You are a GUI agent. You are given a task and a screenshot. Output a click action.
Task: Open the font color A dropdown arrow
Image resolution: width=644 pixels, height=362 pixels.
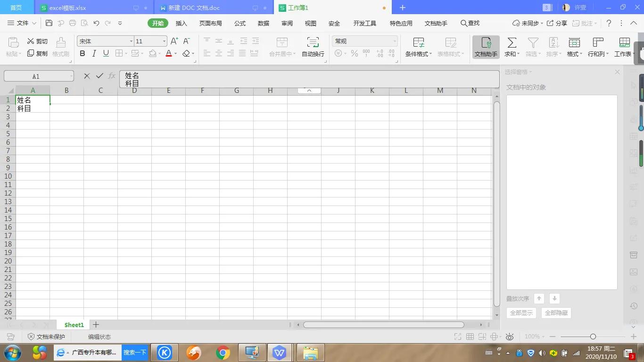(x=176, y=54)
